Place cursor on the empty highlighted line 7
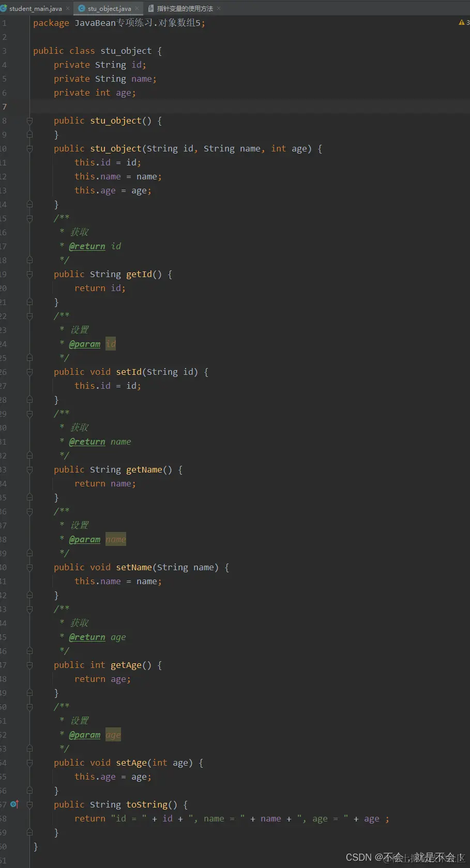Image resolution: width=470 pixels, height=868 pixels. (x=250, y=106)
